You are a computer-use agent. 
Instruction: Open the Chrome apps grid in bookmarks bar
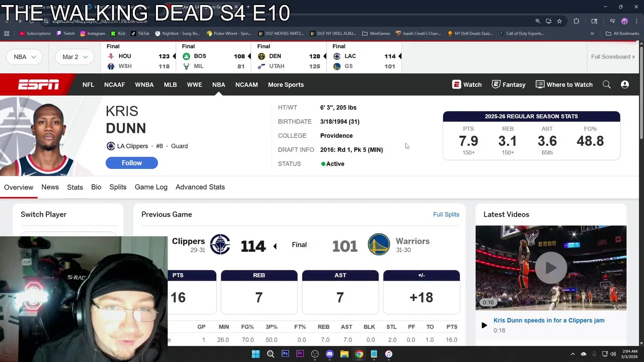[7, 34]
